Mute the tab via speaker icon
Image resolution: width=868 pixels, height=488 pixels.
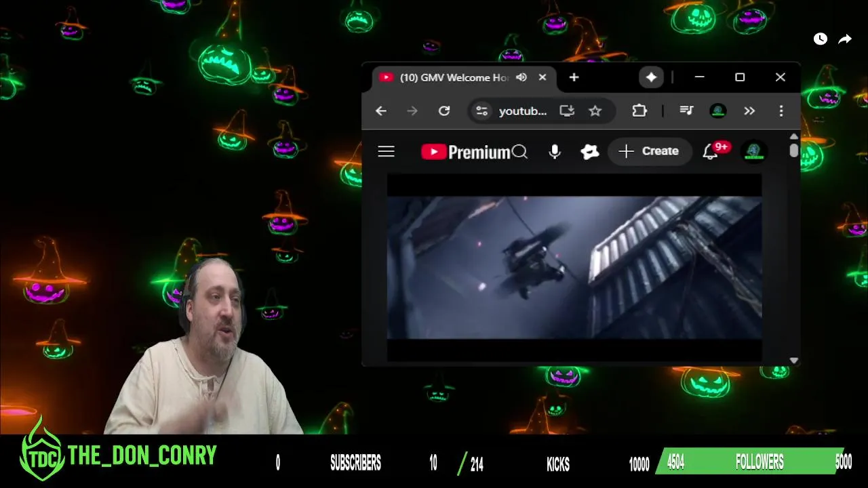click(521, 77)
